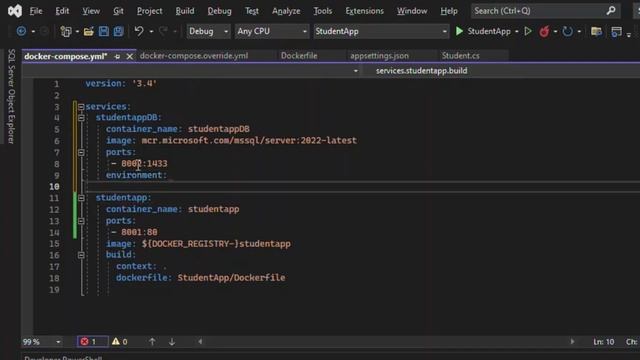Click the image name mcr.microsoft.com/mssql/server:2022-latest
The height and width of the screenshot is (360, 640).
coord(249,141)
